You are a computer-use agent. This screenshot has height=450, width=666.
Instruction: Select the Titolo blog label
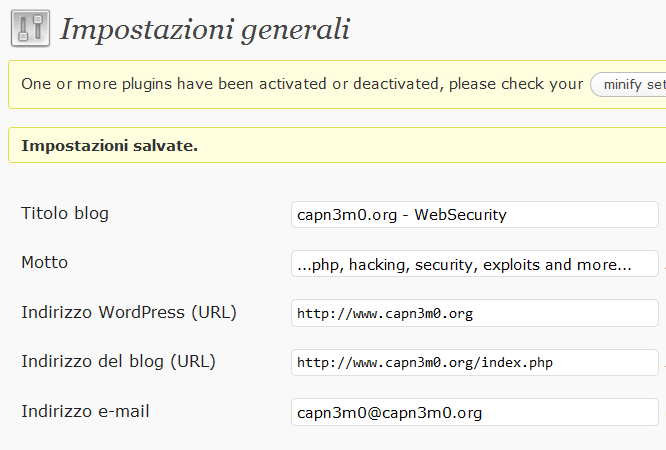point(65,213)
